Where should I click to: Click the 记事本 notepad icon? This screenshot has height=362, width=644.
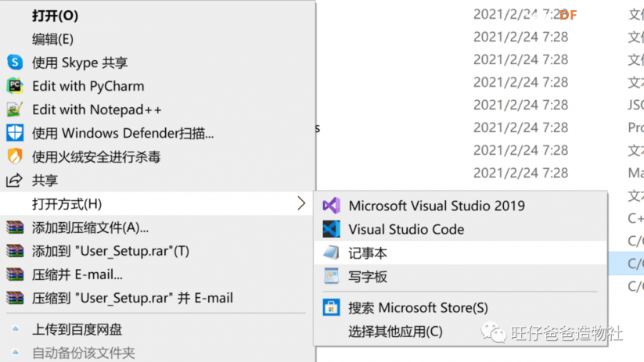click(331, 253)
